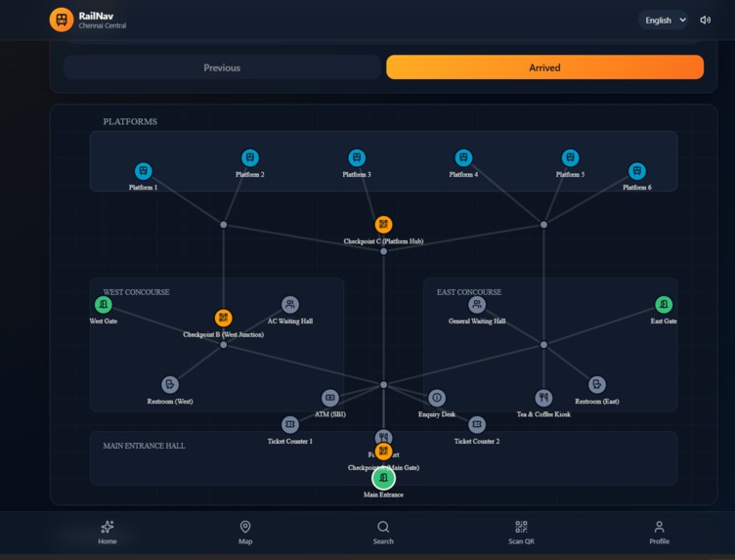This screenshot has width=735, height=560.
Task: Click the AC Waiting Hall icon
Action: click(290, 305)
